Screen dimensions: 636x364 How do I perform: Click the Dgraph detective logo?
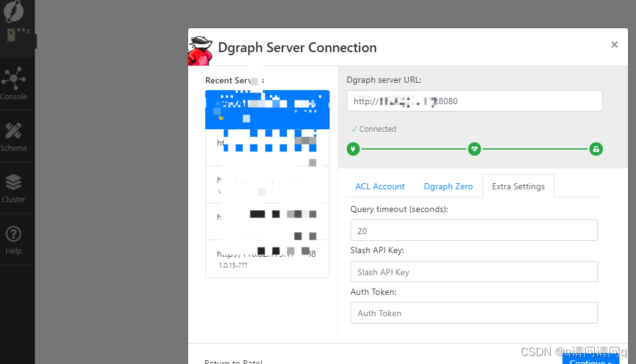pyautogui.click(x=200, y=49)
